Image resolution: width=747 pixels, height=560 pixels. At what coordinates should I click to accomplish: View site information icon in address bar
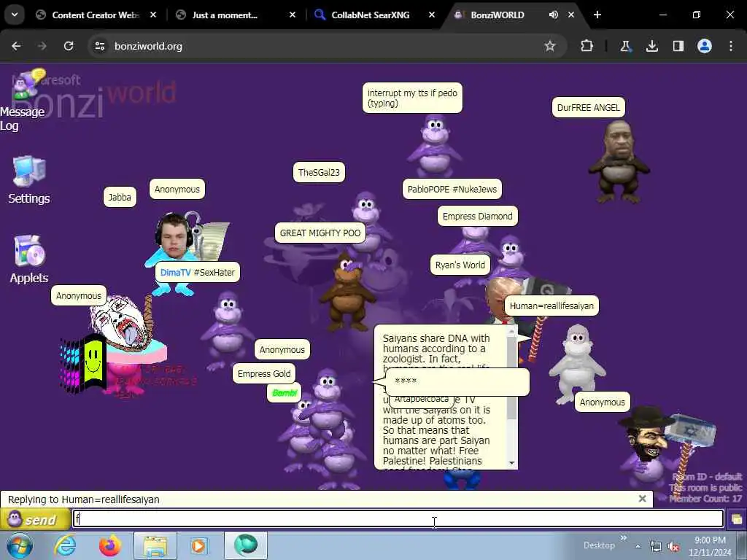point(99,46)
